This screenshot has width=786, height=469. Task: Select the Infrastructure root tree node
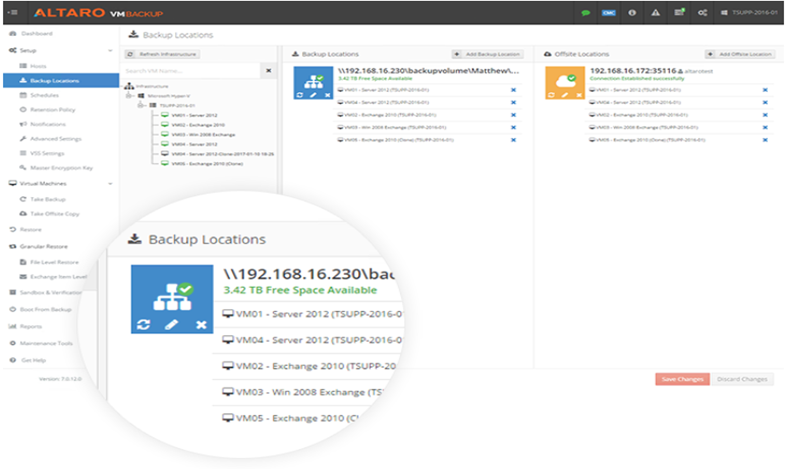point(147,86)
